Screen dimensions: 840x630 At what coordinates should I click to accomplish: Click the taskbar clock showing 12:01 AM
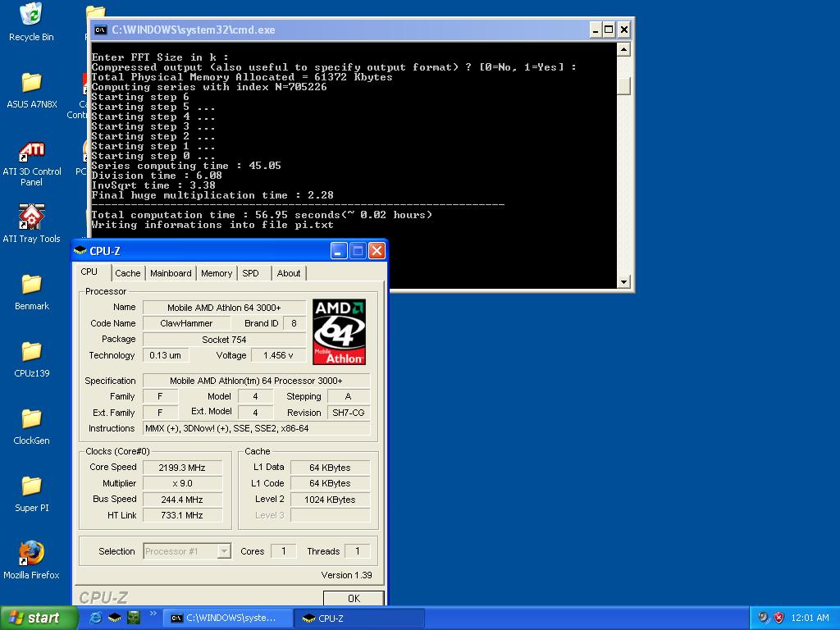[x=810, y=618]
